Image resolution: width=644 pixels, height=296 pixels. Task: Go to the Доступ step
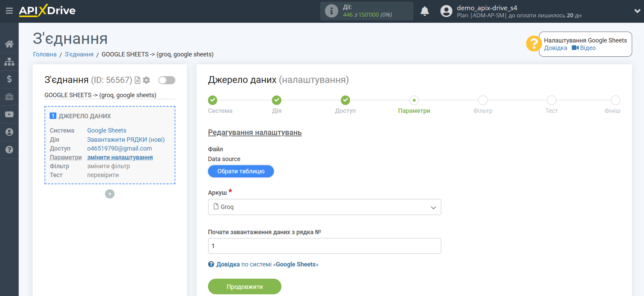pos(345,100)
